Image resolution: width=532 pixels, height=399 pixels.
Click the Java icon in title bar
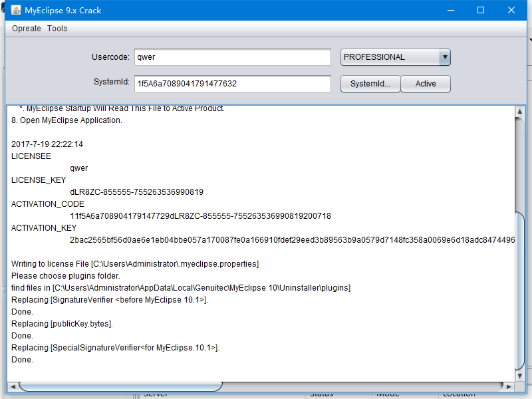pyautogui.click(x=15, y=10)
